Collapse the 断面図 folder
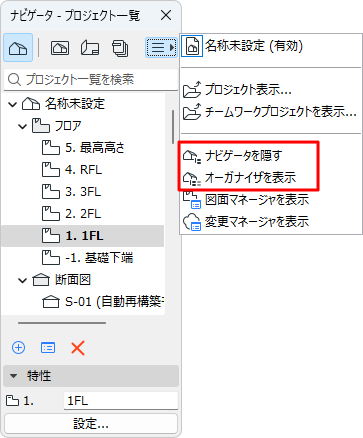This screenshot has height=438, width=363. point(22,280)
